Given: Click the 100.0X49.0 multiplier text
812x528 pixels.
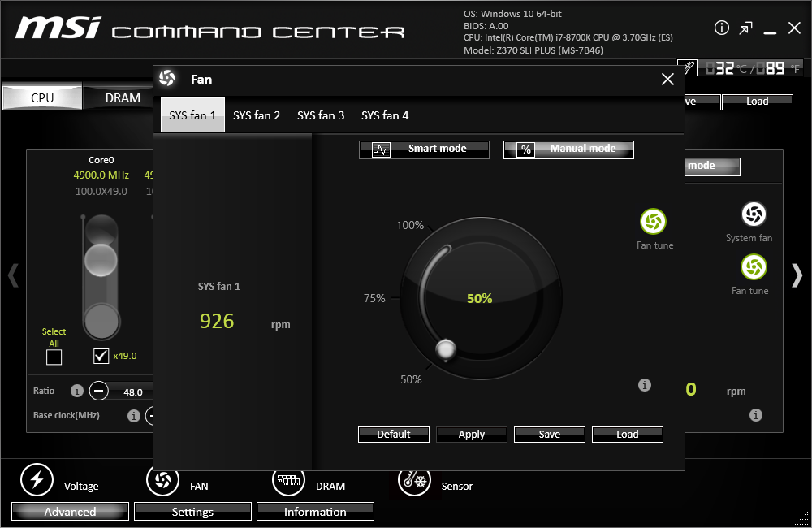Looking at the screenshot, I should 101,191.
